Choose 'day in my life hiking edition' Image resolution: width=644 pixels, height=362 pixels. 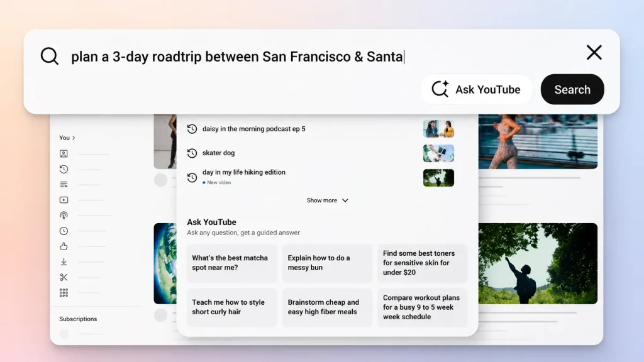243,172
